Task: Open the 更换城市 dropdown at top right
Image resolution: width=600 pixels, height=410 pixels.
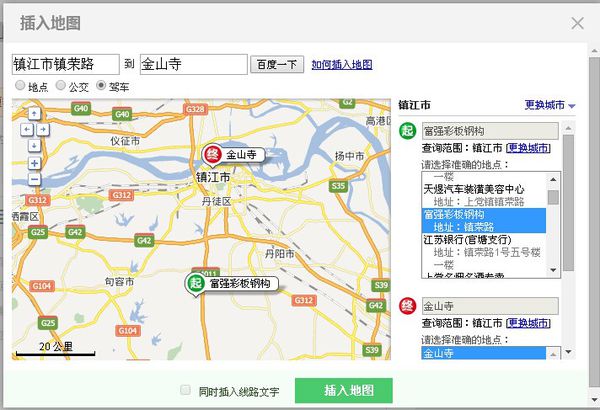Action: (x=550, y=105)
